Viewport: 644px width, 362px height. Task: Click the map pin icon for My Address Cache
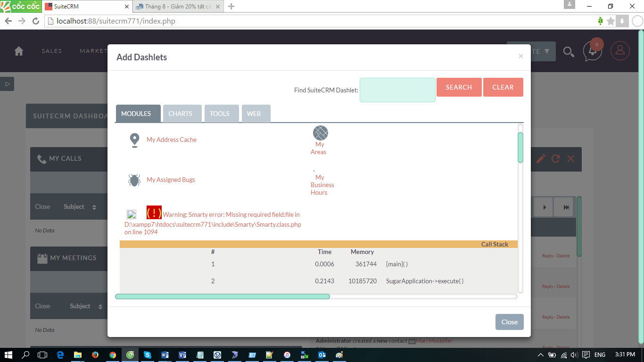coord(134,140)
